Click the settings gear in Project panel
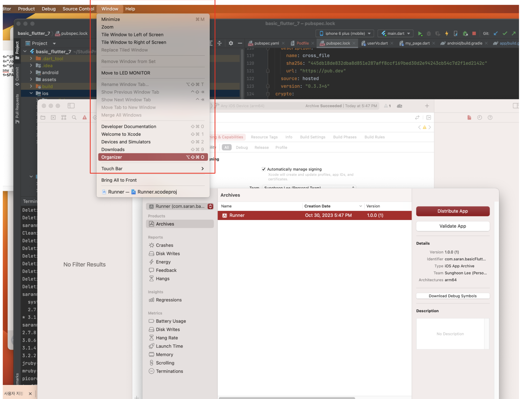The image size is (532, 399). pos(231,43)
